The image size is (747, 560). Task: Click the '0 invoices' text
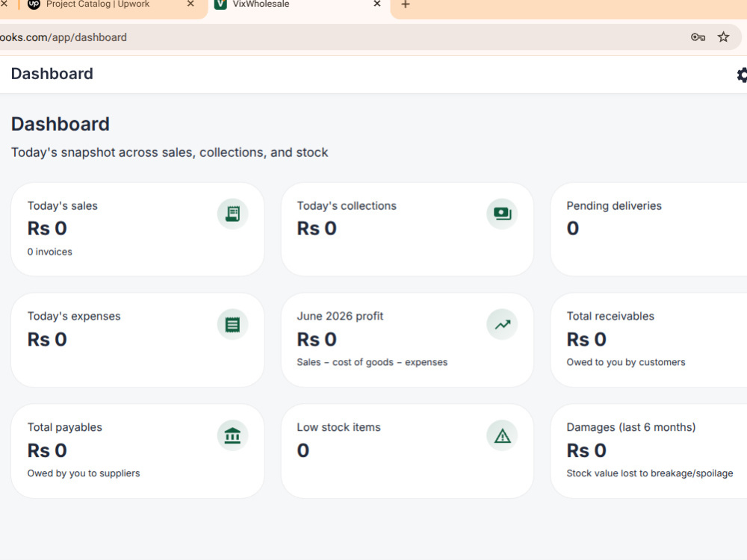[x=49, y=252]
